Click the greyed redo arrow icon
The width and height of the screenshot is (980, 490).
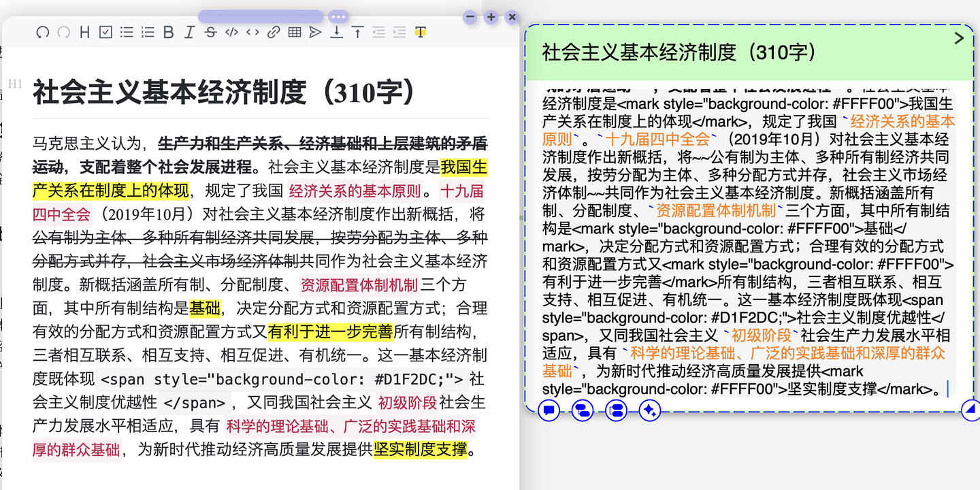click(x=63, y=32)
